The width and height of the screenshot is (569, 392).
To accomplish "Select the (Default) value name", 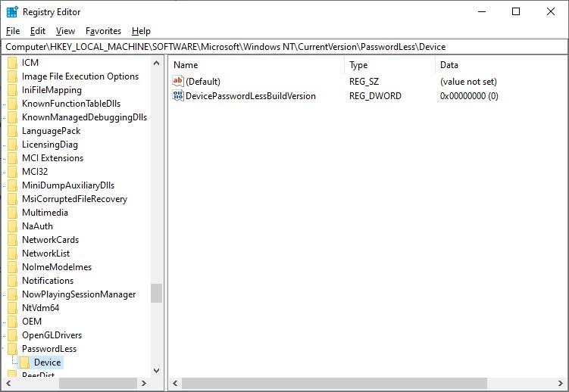I will click(x=203, y=82).
